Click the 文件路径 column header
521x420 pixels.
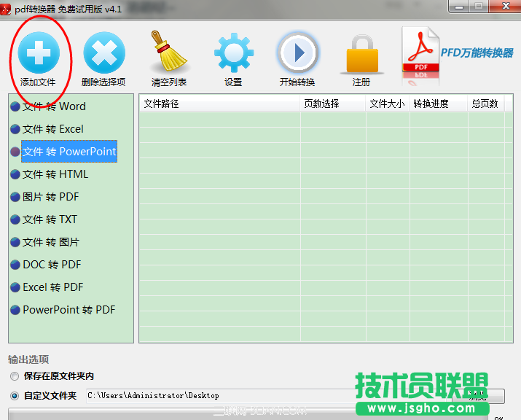219,104
